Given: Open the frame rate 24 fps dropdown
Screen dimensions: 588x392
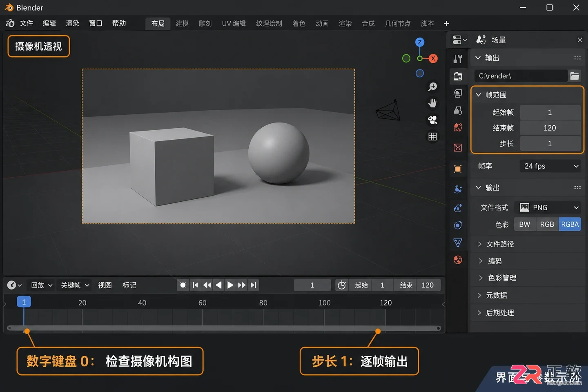Looking at the screenshot, I should pyautogui.click(x=550, y=166).
